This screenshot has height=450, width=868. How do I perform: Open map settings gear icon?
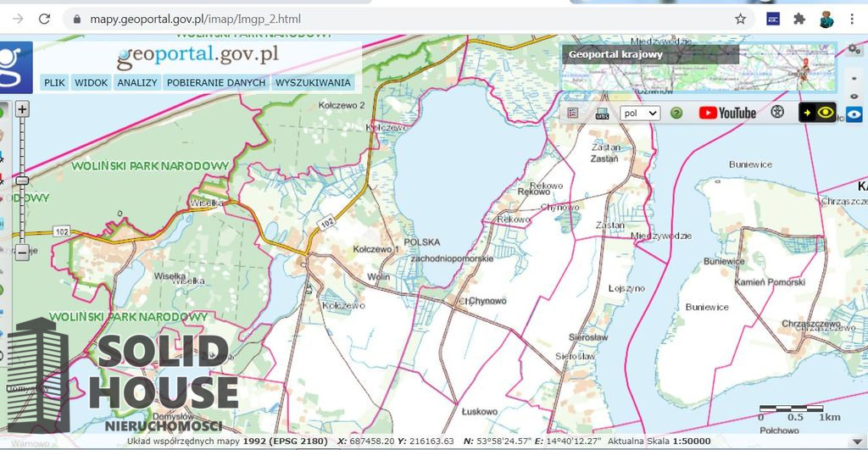click(x=854, y=48)
